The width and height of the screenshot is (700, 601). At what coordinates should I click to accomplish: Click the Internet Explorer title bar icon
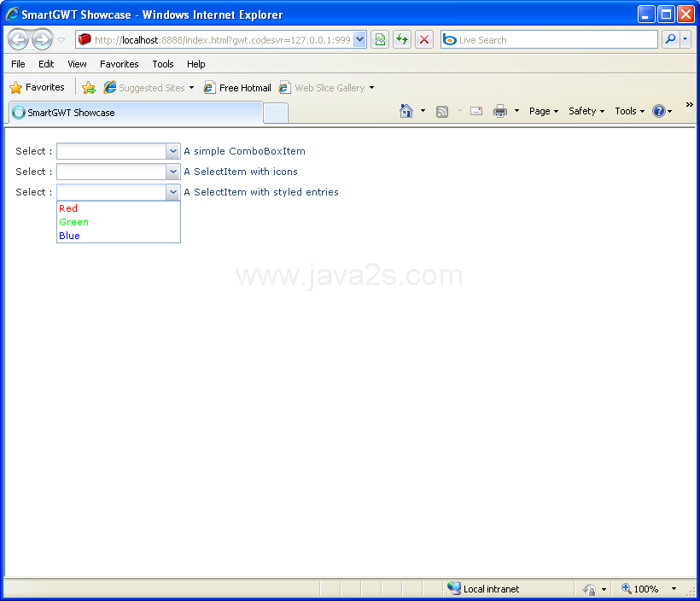coord(12,14)
